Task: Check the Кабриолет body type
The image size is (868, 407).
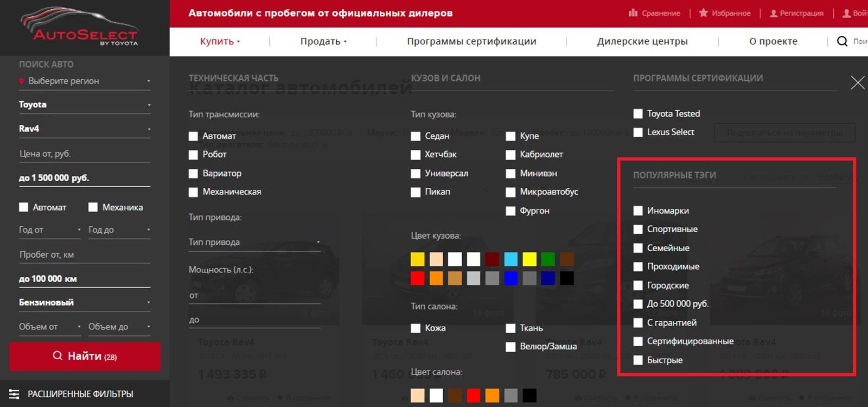Action: (510, 155)
